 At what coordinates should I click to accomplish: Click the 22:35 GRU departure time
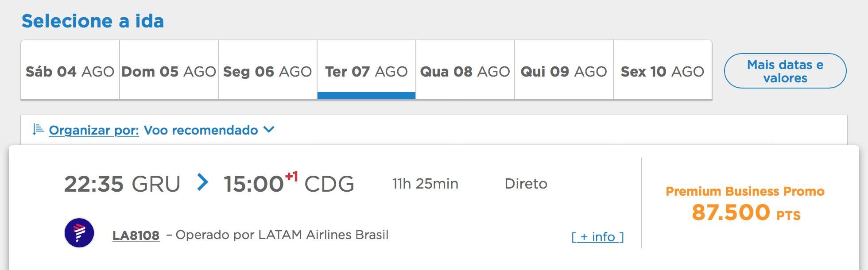(x=122, y=184)
